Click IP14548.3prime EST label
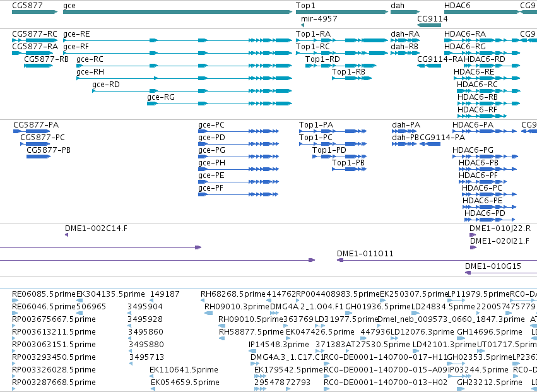The width and height of the screenshot is (537, 392). click(x=279, y=345)
